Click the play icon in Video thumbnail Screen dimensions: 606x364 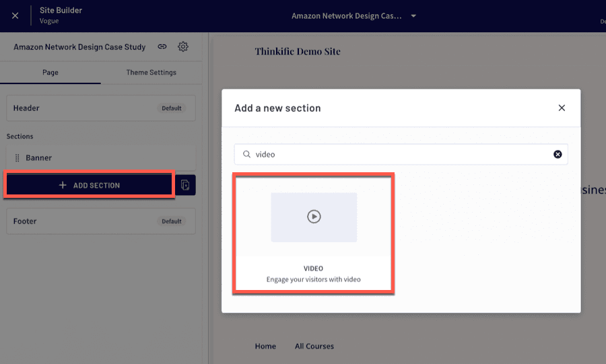pyautogui.click(x=314, y=217)
